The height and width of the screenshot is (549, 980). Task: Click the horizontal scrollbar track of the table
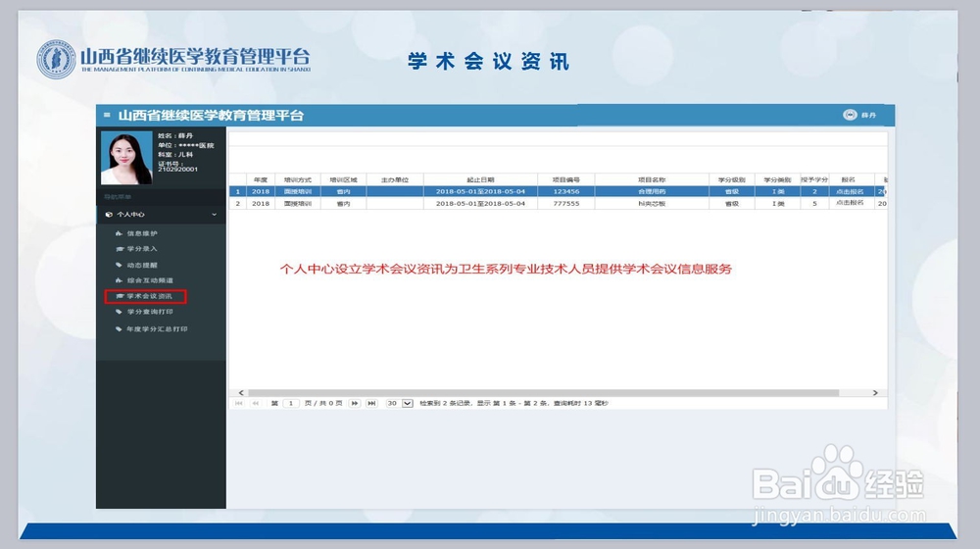(x=543, y=393)
